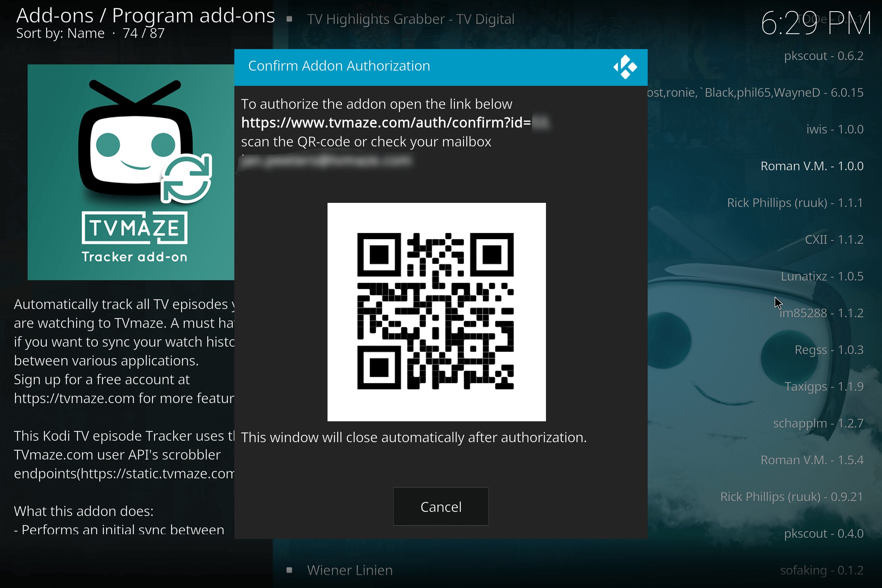Click the Rick Phillips (ruuk) - 1.1.1 entry
This screenshot has height=588, width=882.
tap(795, 203)
